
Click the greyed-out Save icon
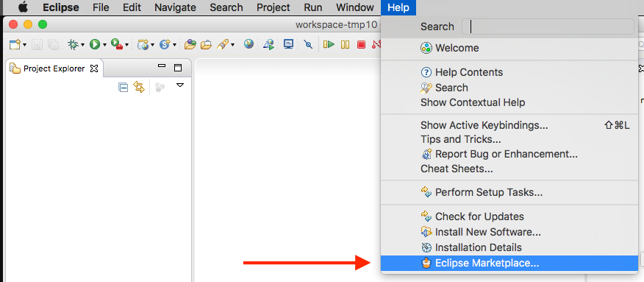[37, 44]
